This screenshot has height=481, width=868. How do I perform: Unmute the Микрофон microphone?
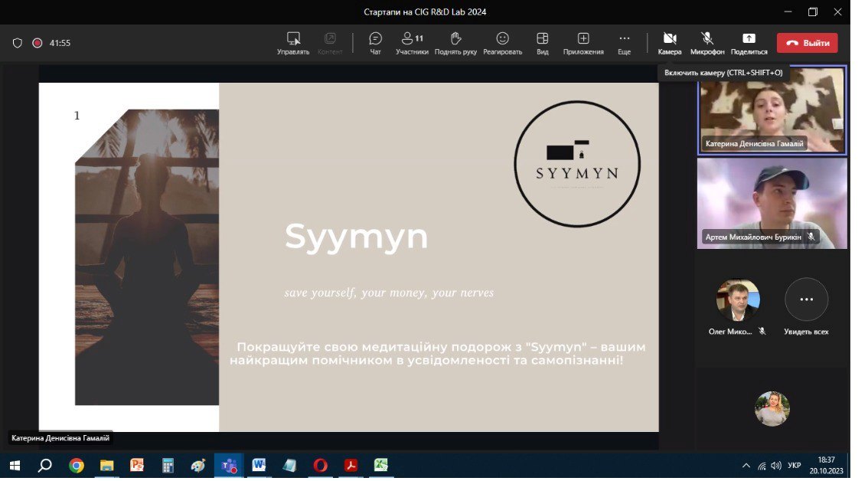(x=706, y=43)
